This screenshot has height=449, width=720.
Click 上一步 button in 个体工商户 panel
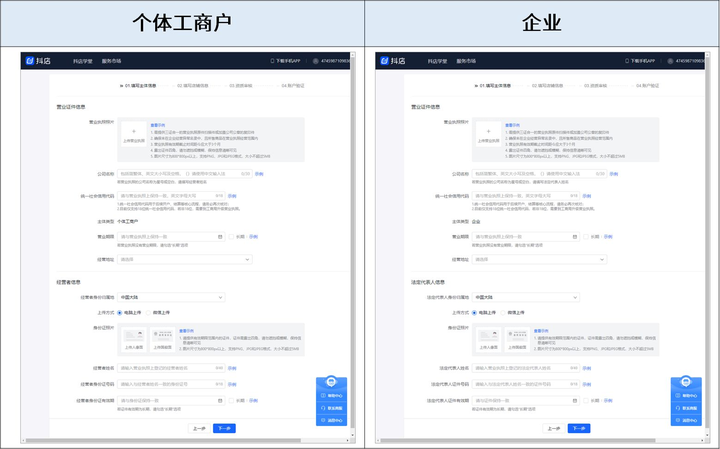pos(199,428)
